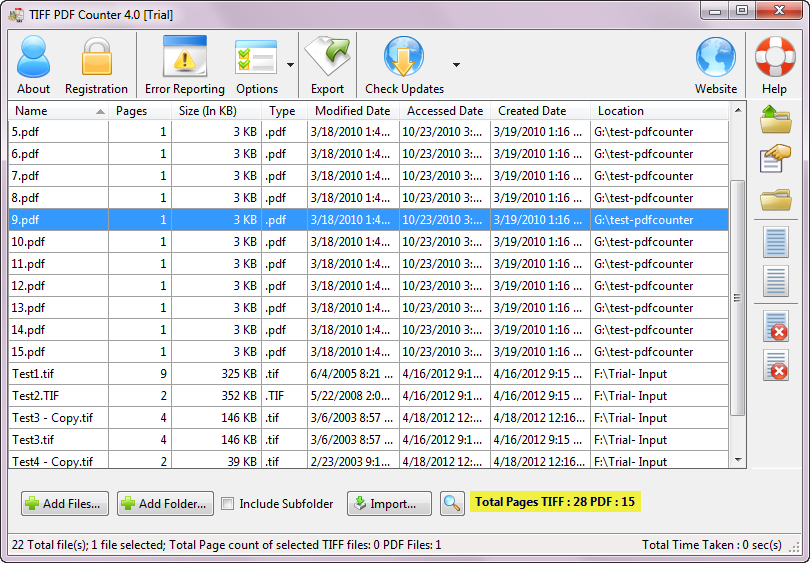Click the Add Folder... button
Viewport: 810px width, 563px height.
coord(165,504)
